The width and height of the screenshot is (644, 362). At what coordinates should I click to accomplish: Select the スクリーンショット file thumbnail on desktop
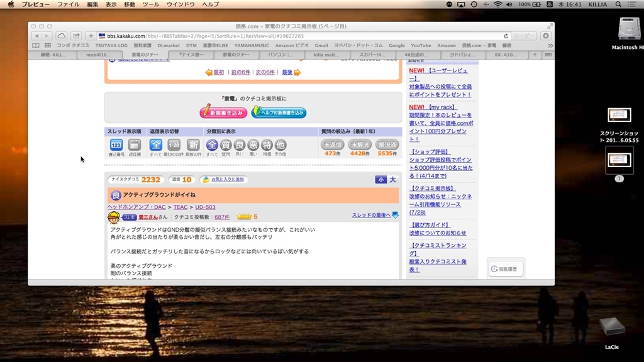click(x=619, y=115)
